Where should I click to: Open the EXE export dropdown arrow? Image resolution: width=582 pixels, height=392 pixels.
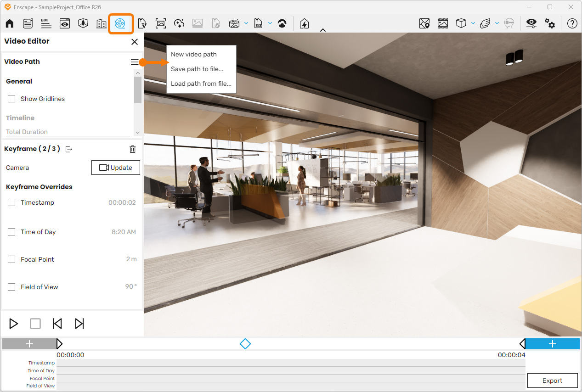(270, 23)
